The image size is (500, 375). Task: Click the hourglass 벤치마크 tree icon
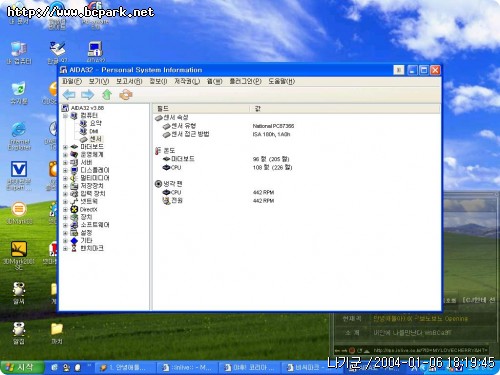pos(74,248)
